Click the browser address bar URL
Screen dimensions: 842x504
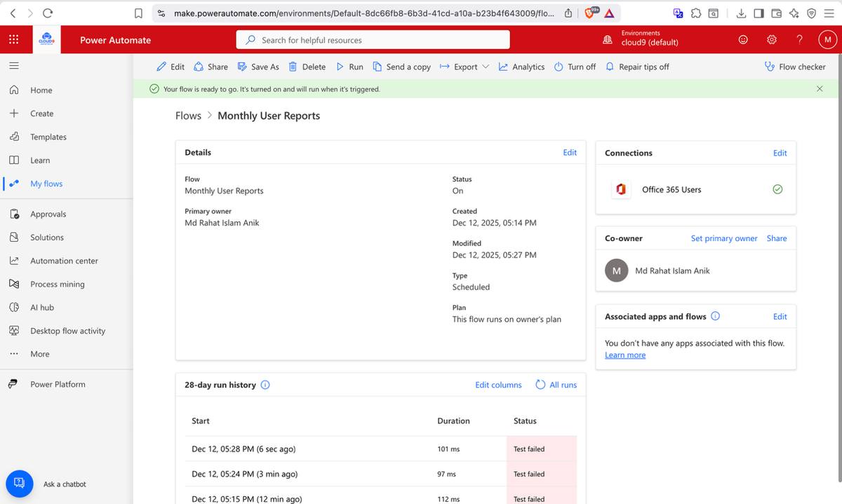click(x=363, y=13)
